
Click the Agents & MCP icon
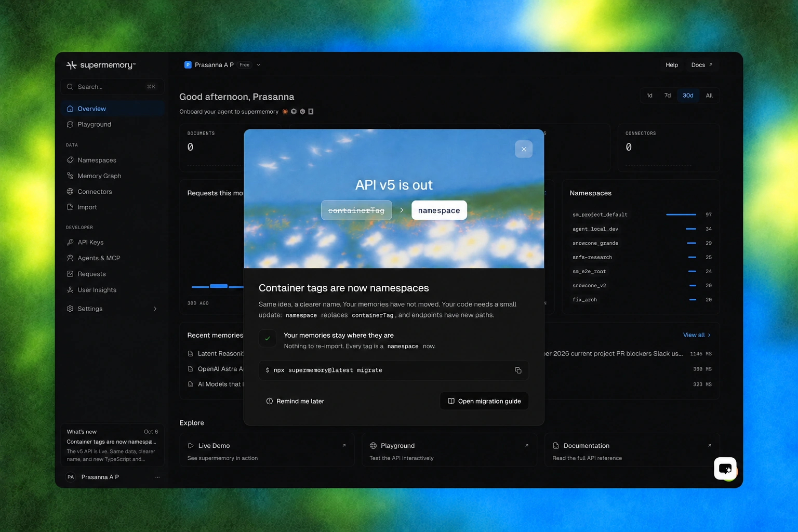tap(70, 258)
